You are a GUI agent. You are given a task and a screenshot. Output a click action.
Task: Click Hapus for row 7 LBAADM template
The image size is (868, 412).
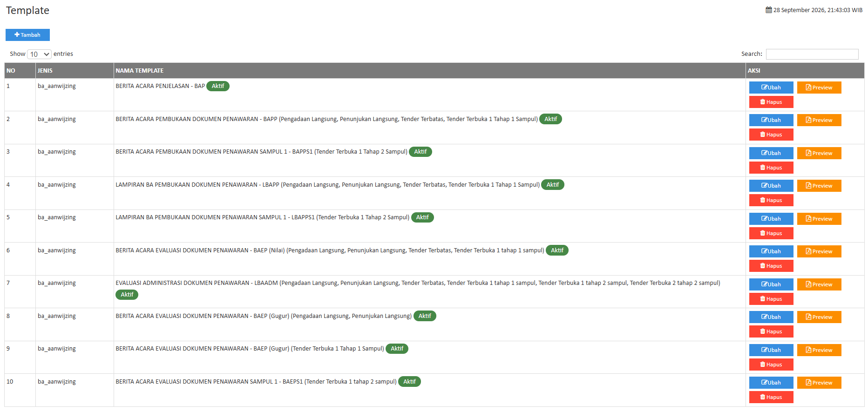coord(771,299)
